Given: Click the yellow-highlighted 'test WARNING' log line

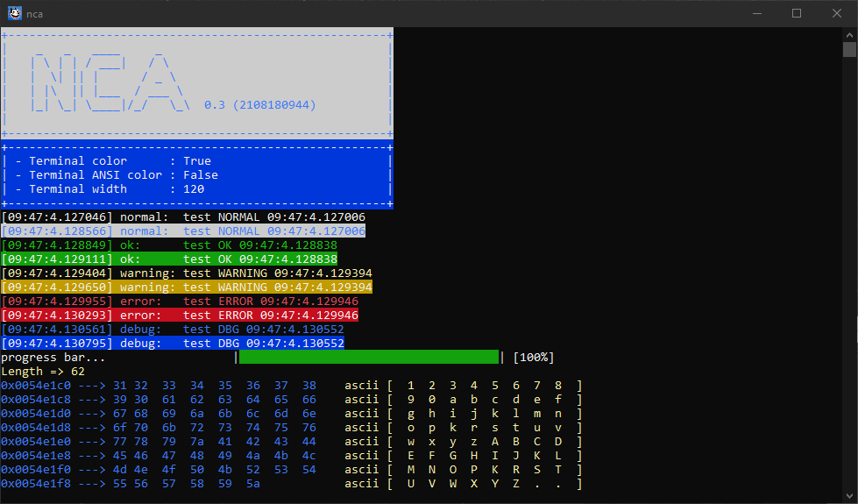Looking at the screenshot, I should coord(187,287).
